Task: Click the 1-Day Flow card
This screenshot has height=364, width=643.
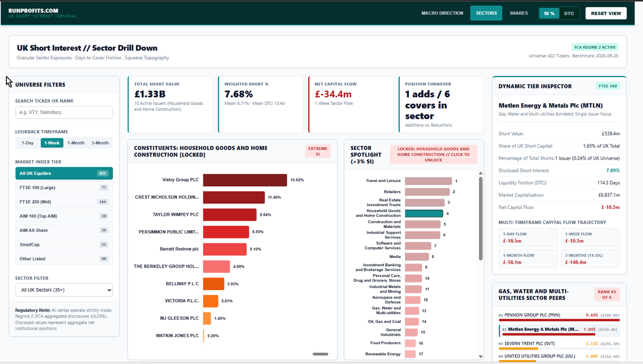Action: 529,237
